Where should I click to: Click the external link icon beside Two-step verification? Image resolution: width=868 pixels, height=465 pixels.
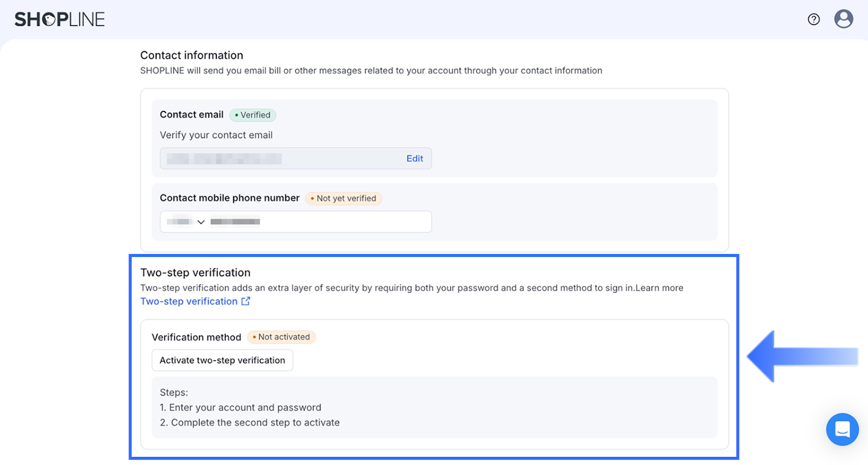click(246, 301)
